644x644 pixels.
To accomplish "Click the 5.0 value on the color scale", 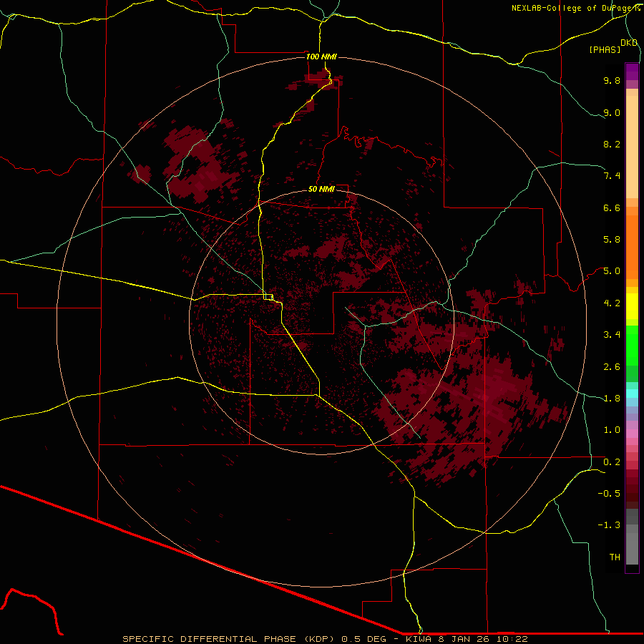I will 612,271.
